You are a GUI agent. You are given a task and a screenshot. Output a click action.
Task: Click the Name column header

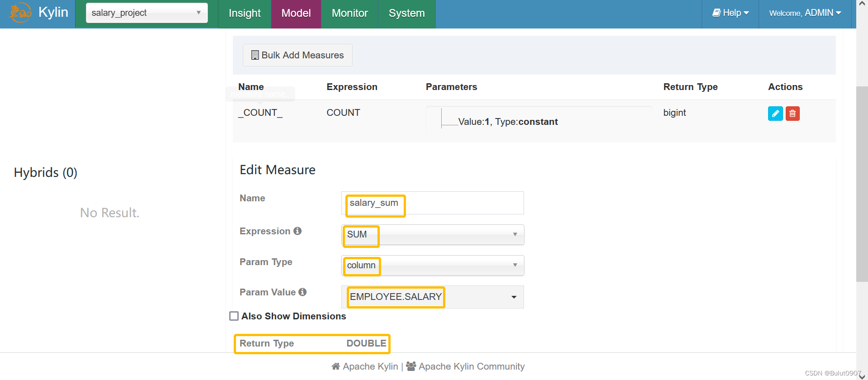[x=251, y=87]
